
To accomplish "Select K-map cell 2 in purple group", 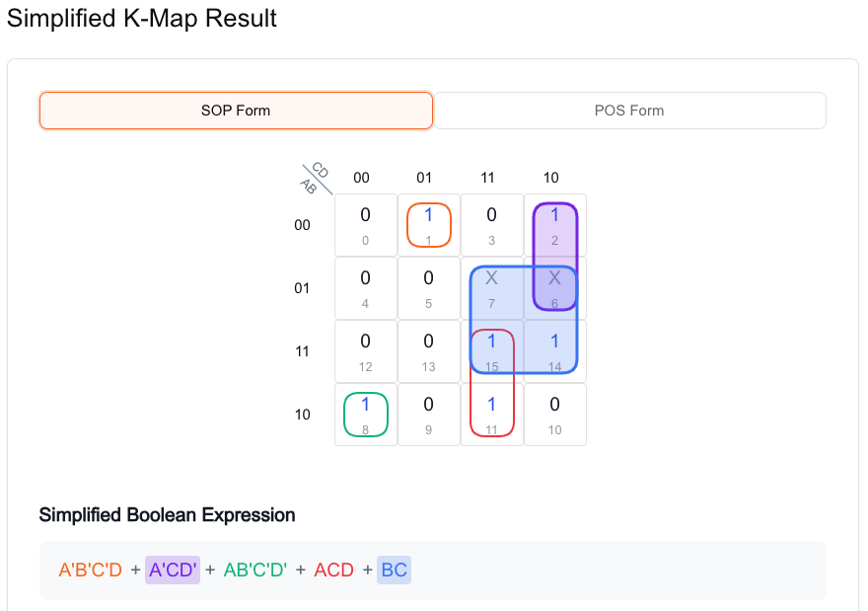I will click(x=555, y=225).
